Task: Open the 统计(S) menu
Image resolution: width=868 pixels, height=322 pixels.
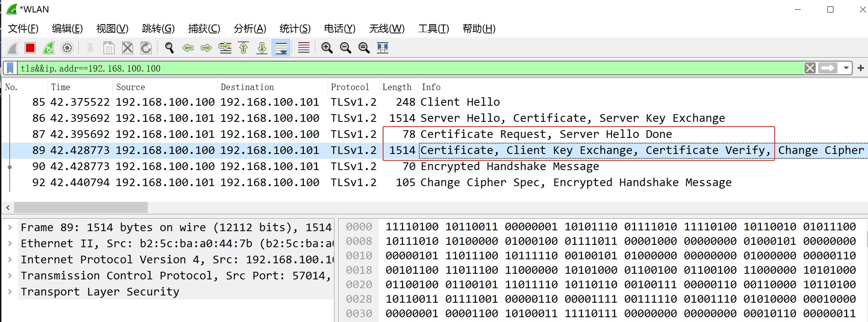Action: coord(295,29)
